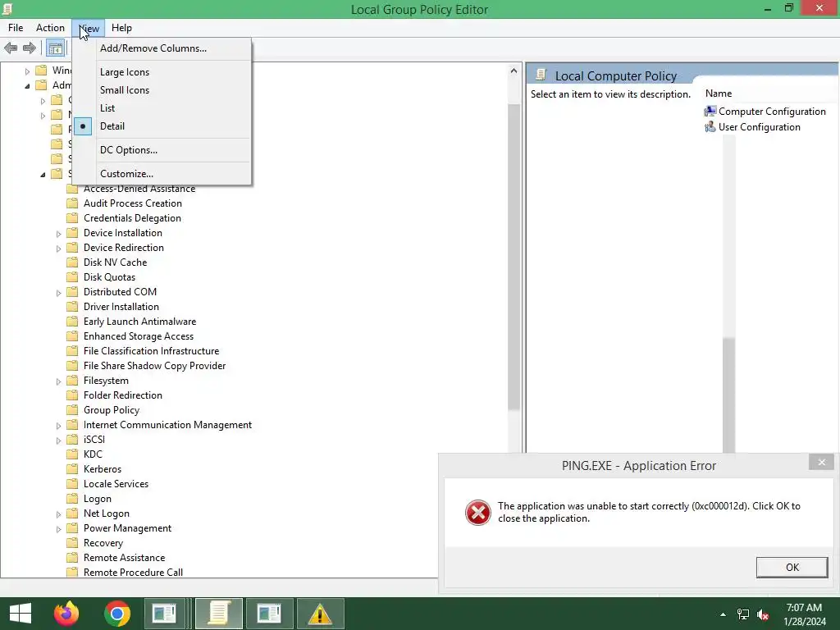
Task: Open the File menu
Action: [x=16, y=28]
